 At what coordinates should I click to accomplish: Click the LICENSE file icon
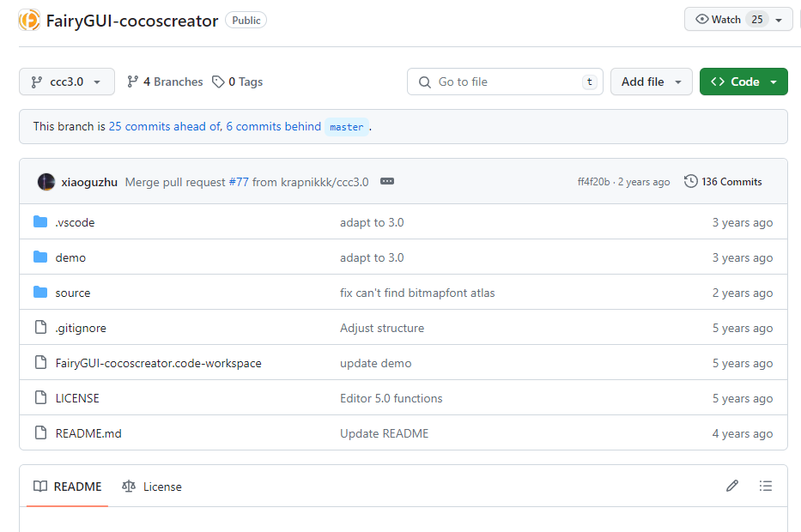point(40,398)
